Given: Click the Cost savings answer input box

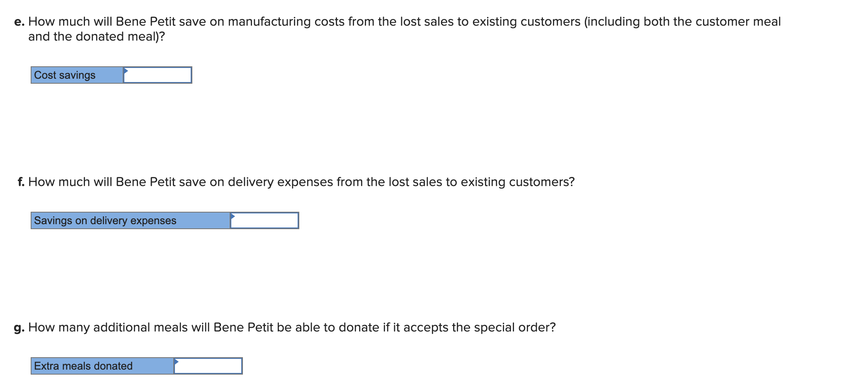Looking at the screenshot, I should [158, 75].
